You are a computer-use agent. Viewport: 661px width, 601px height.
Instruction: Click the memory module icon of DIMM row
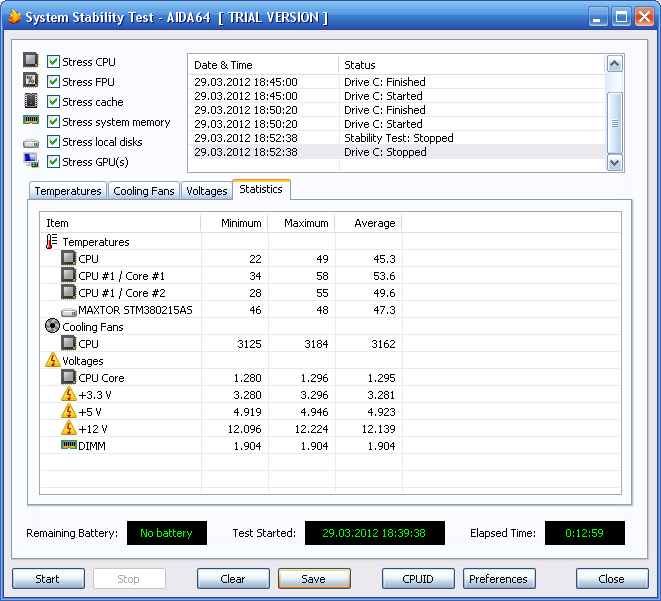(69, 445)
